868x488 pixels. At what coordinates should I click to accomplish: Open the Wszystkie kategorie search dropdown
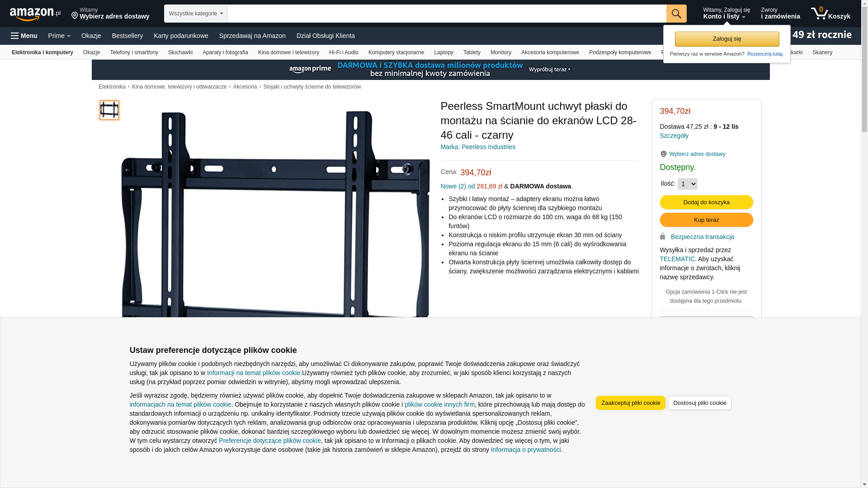point(196,14)
